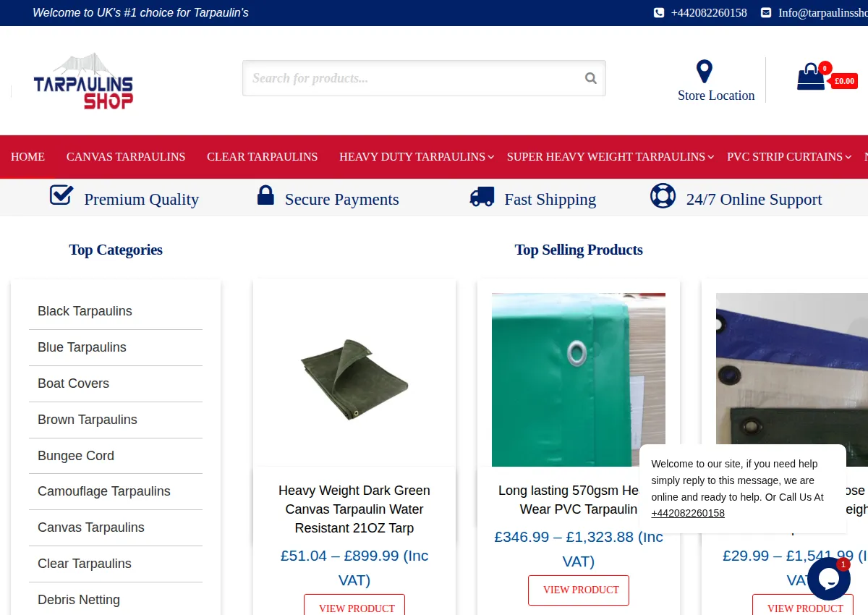Open Super Heavy Weight Tarpaulins menu
This screenshot has width=868, height=615.
coord(606,156)
